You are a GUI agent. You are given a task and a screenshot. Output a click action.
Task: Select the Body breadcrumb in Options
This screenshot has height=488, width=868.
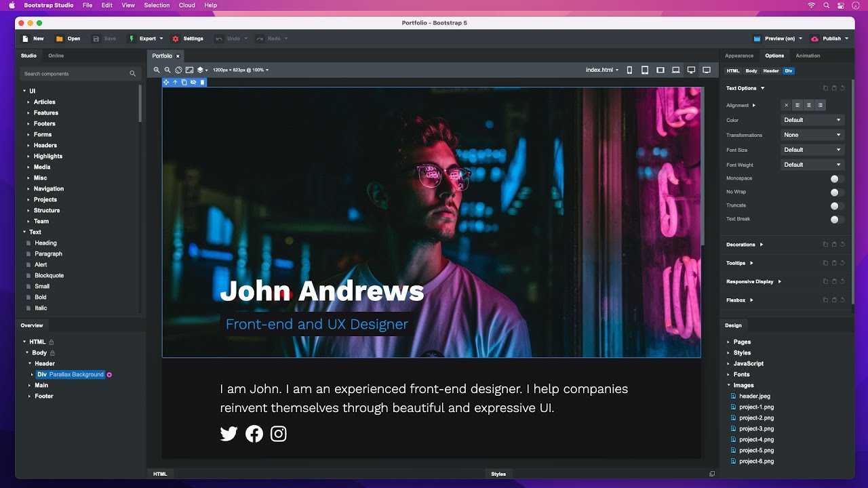click(x=751, y=70)
